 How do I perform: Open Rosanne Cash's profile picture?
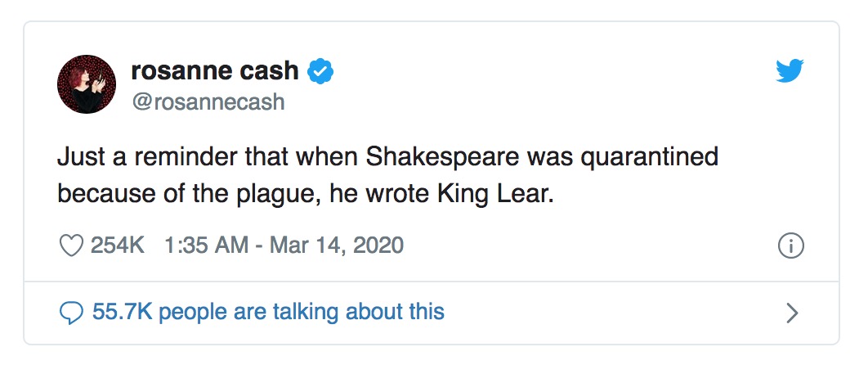tap(86, 84)
